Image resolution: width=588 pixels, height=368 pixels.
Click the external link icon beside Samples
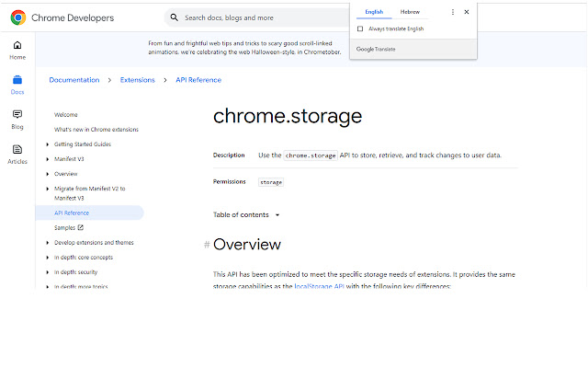(81, 227)
